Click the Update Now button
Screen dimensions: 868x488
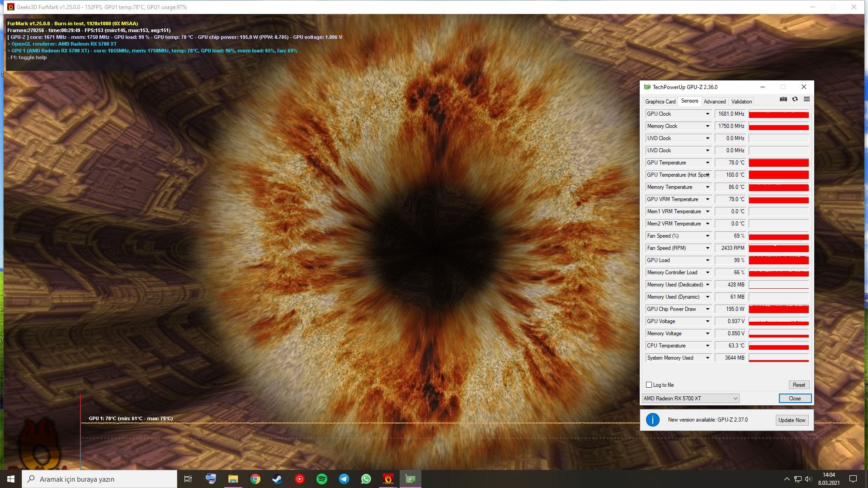click(792, 420)
